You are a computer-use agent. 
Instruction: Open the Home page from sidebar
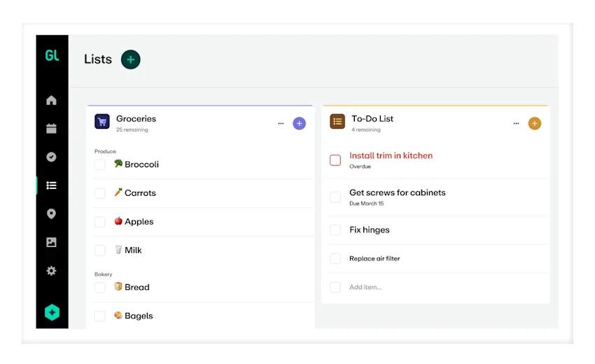(x=51, y=100)
